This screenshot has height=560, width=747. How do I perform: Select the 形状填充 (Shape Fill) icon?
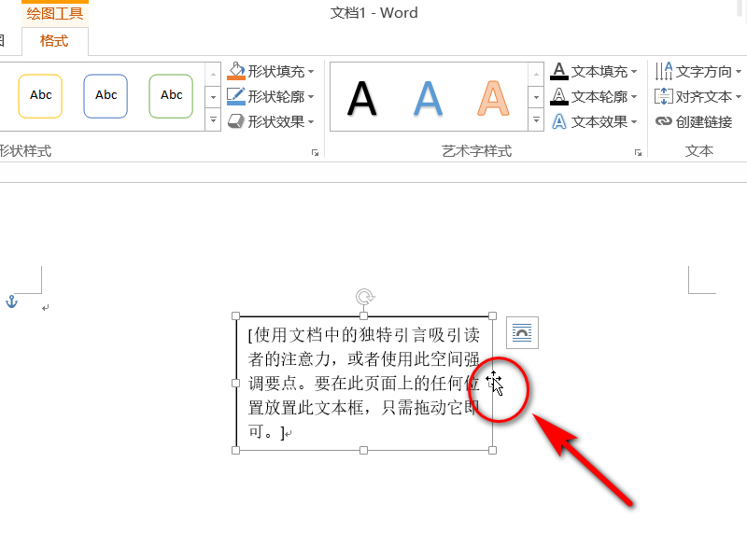point(236,71)
